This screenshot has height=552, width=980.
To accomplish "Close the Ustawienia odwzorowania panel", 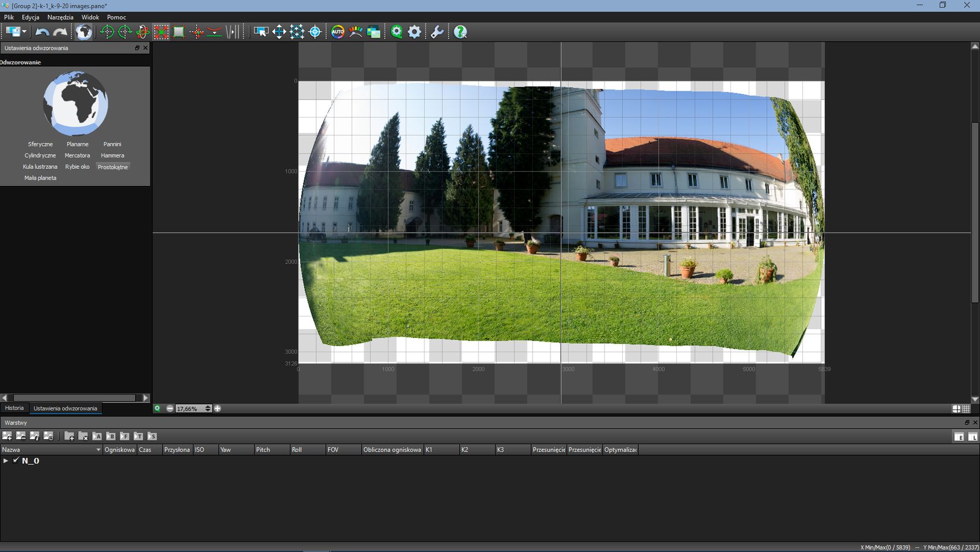I will (145, 48).
